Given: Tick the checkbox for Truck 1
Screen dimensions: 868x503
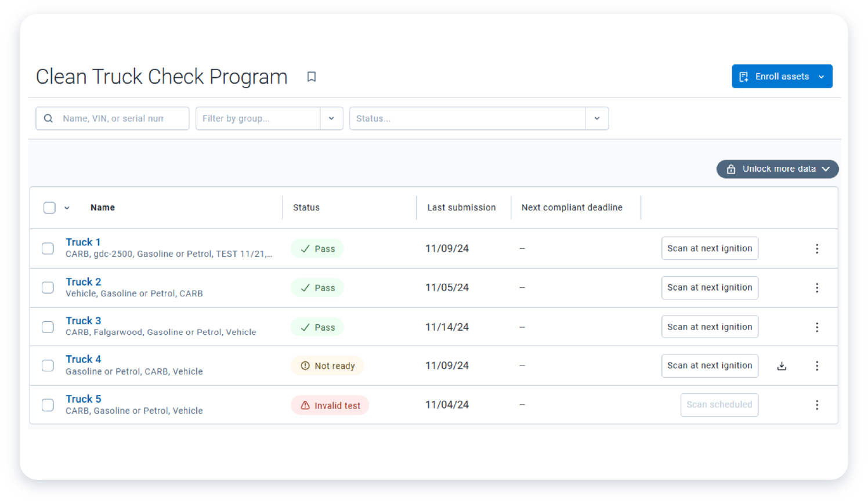Looking at the screenshot, I should [x=48, y=249].
